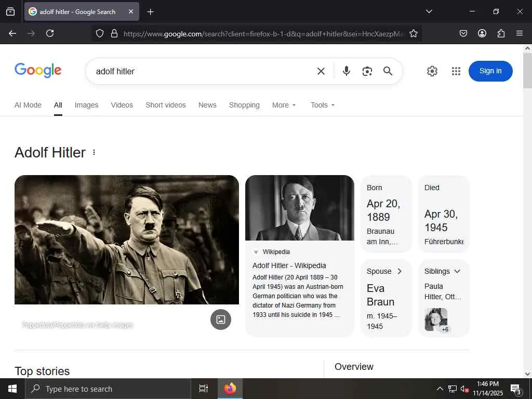The image size is (532, 399).
Task: Click the taskbar search box
Action: 108,389
